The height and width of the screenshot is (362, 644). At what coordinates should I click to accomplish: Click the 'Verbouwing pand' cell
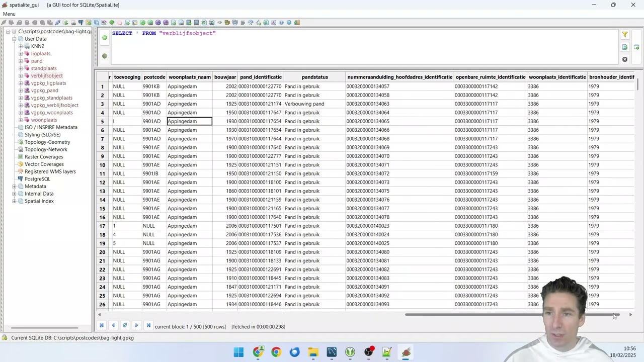[314, 104]
